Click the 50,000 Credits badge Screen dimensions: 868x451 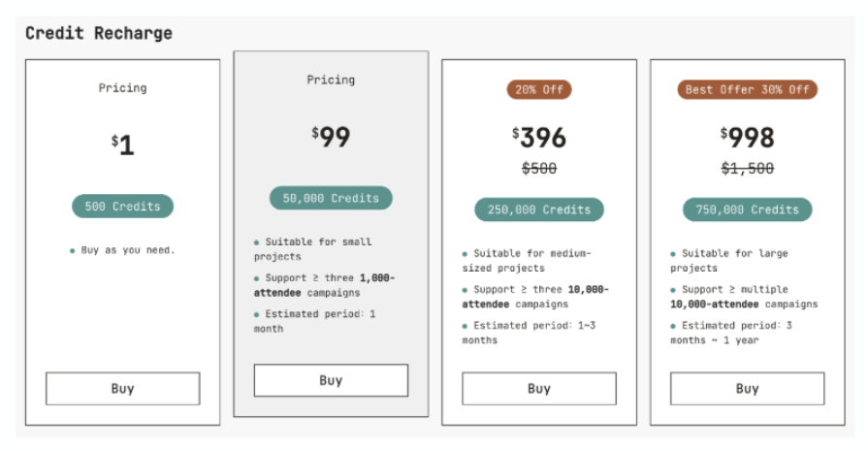click(x=331, y=198)
